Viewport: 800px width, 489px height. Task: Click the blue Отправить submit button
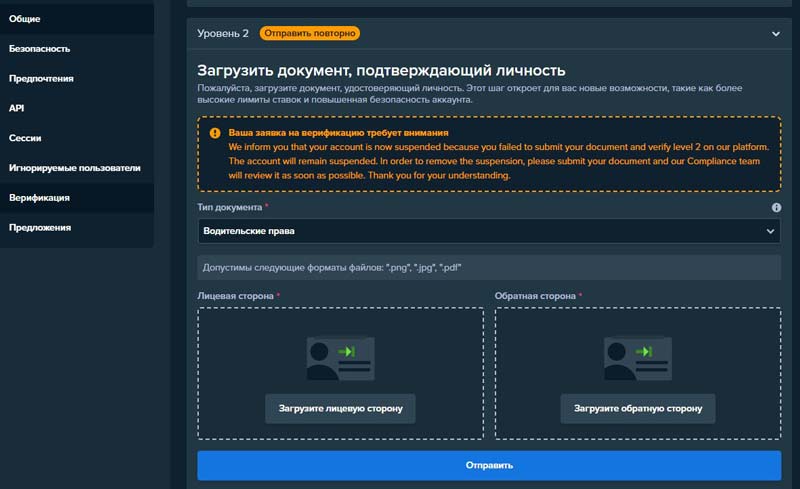pos(488,465)
